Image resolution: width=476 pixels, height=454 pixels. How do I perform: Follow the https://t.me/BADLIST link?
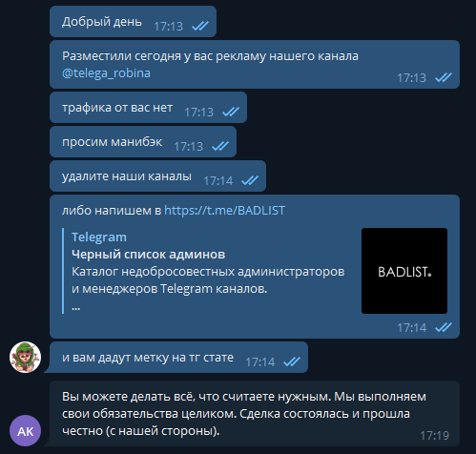224,211
